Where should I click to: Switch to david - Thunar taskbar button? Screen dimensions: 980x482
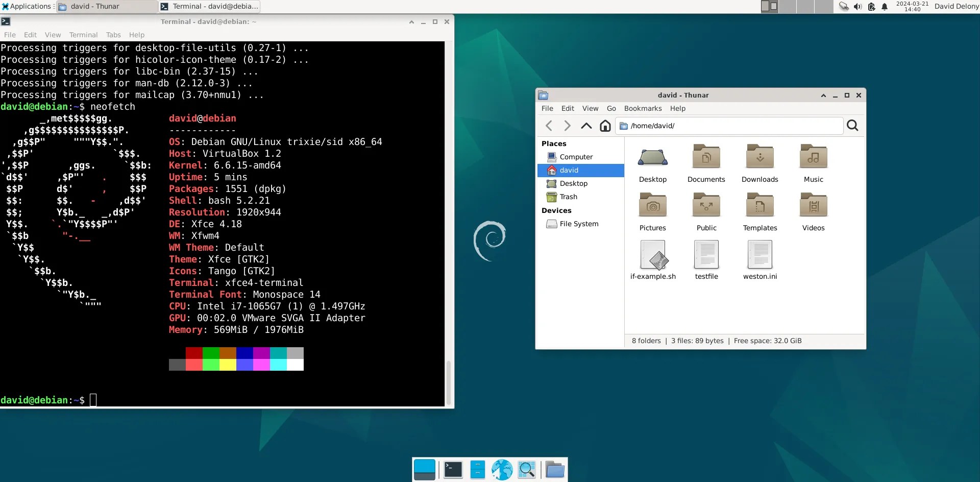tap(107, 7)
